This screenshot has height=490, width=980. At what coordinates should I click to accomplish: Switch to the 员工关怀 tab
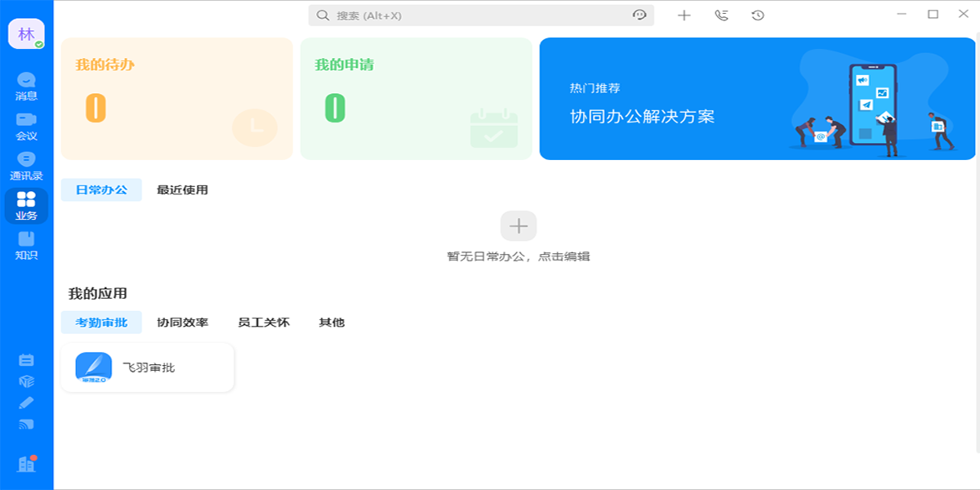tap(263, 323)
